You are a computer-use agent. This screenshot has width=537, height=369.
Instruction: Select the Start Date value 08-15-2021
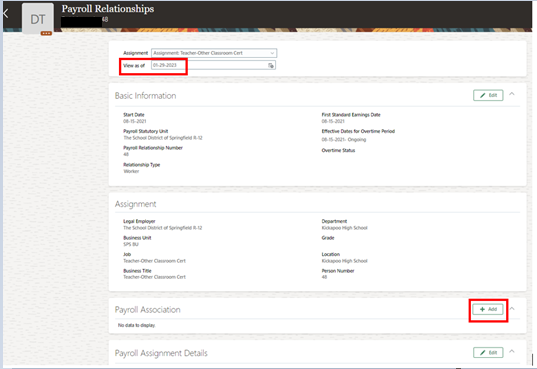[x=135, y=121]
